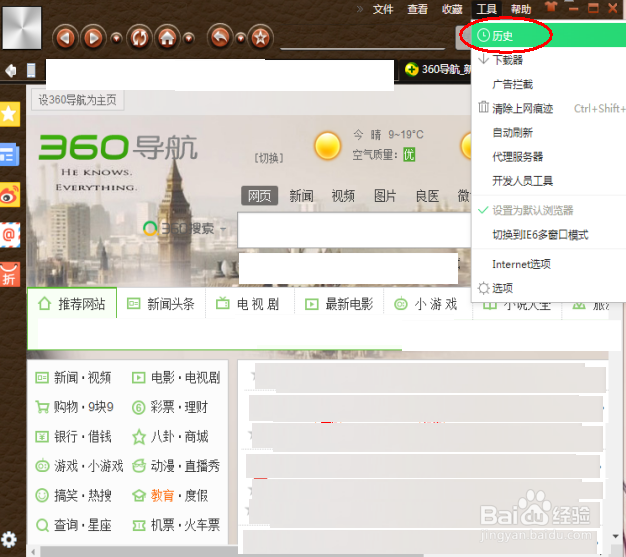Select 广告拦截 menu entry

point(549,84)
